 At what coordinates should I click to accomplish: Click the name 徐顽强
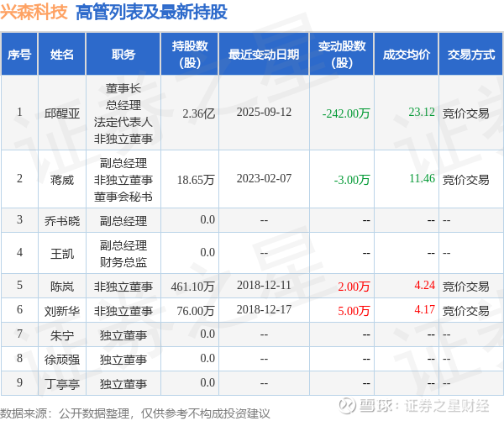61,360
